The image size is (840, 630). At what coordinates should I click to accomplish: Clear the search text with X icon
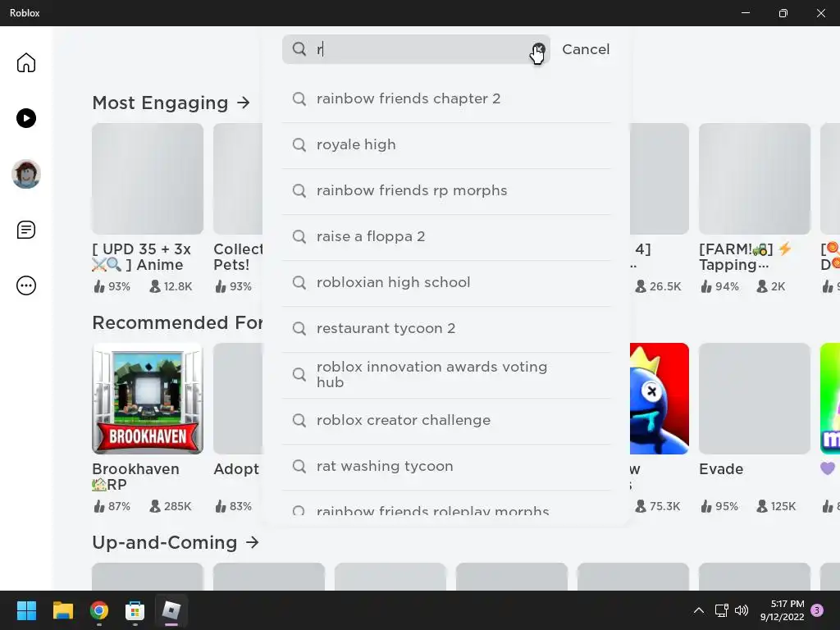pos(538,49)
